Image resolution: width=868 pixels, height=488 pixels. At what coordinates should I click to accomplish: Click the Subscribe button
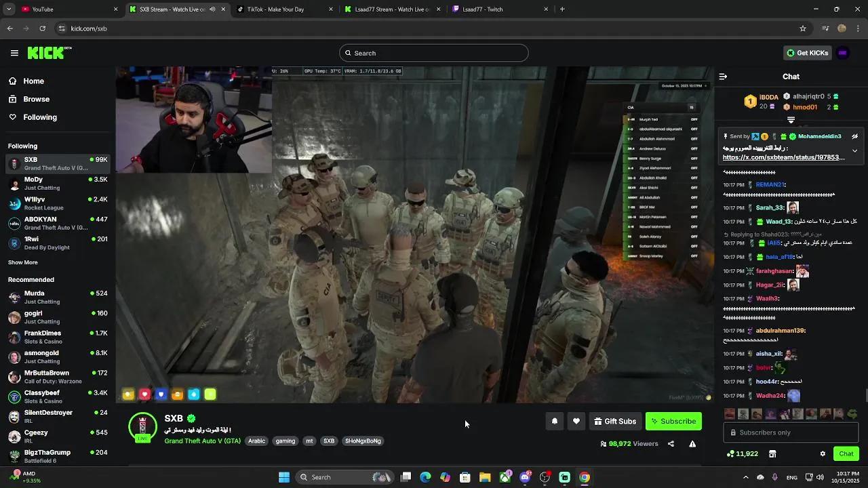[673, 422]
